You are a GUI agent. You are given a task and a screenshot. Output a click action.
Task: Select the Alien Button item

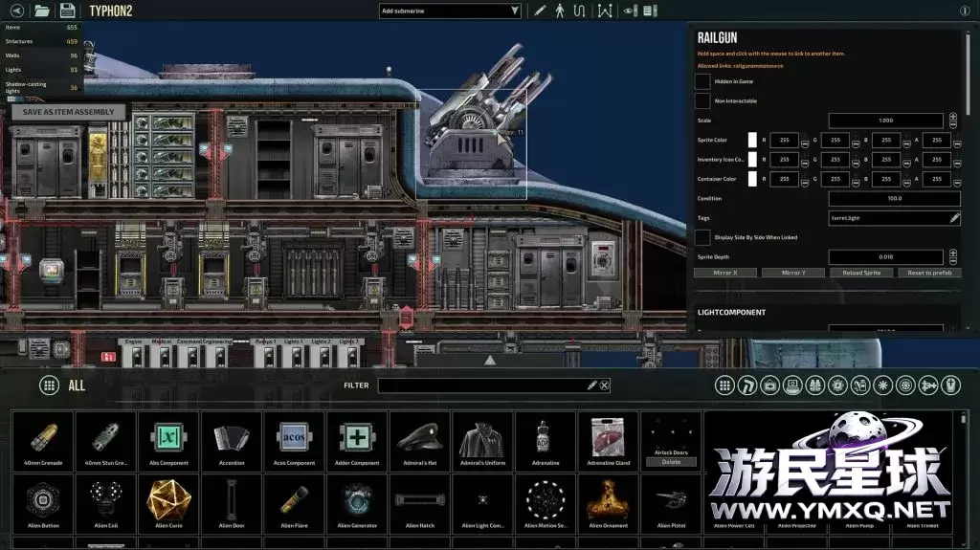click(43, 503)
